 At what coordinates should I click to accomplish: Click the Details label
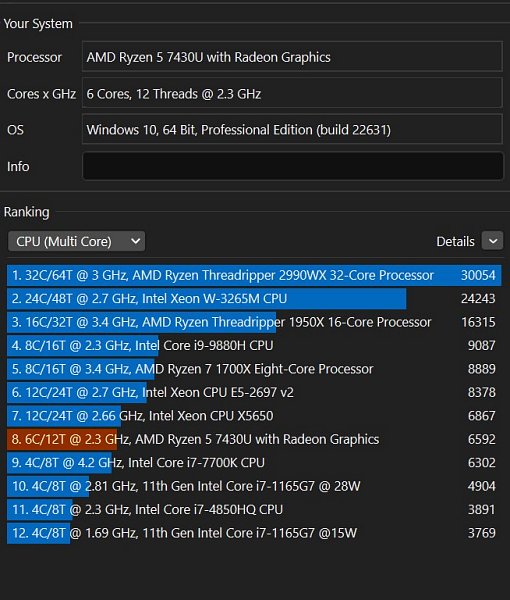[x=455, y=241]
